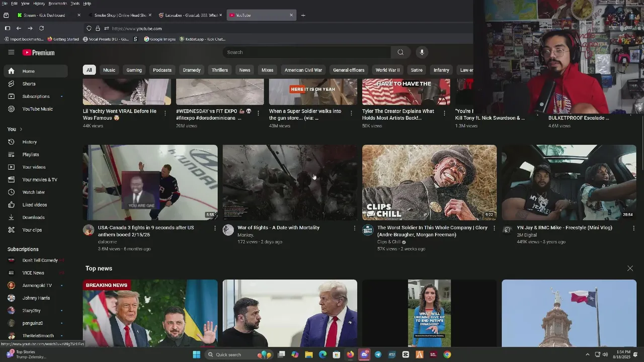This screenshot has height=362, width=644.
Task: Open Your movies & TV
Action: coord(35,180)
